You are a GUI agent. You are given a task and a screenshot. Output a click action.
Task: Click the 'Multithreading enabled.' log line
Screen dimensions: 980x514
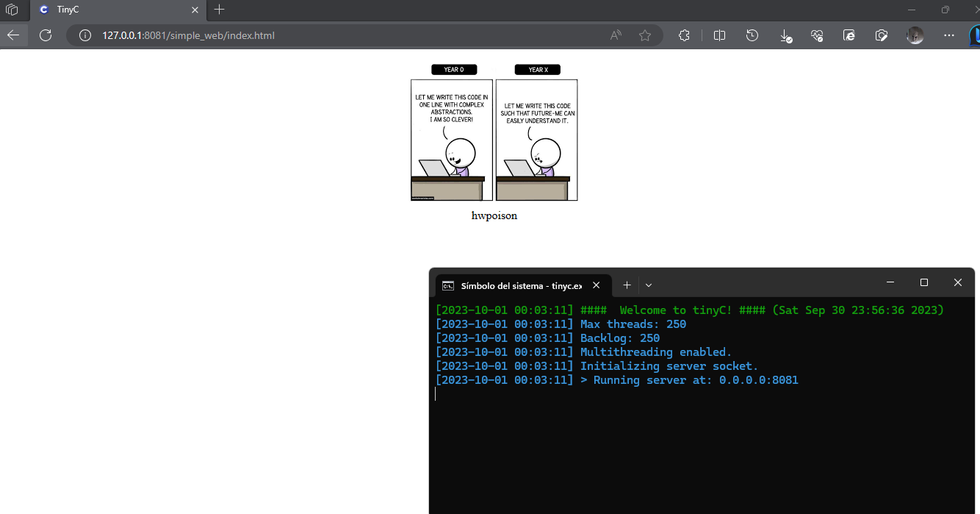[x=583, y=352]
